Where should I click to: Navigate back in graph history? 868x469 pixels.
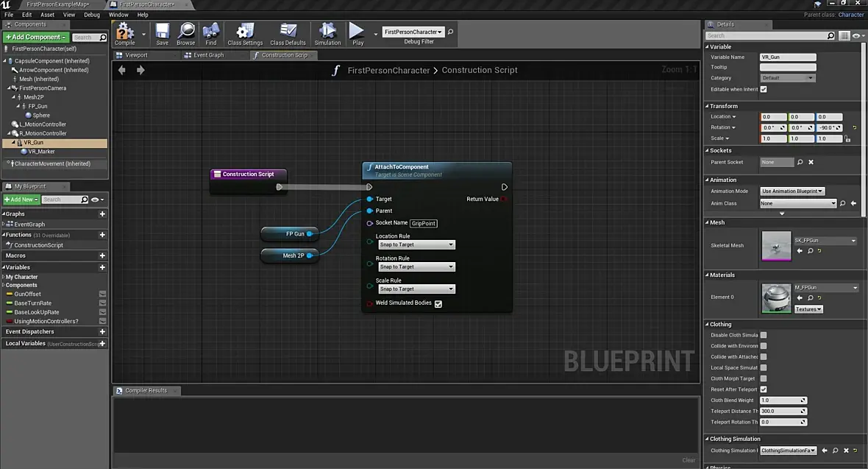point(122,70)
